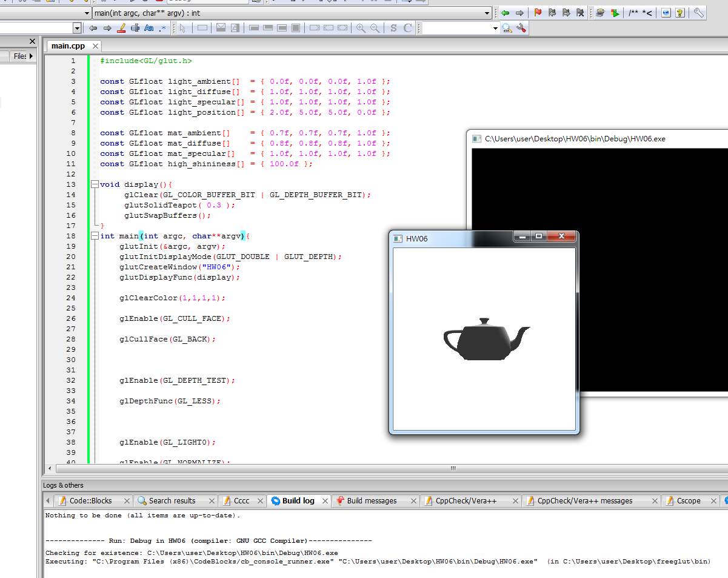
Task: Extract documentation with the green arrow icon
Action: pos(615,13)
